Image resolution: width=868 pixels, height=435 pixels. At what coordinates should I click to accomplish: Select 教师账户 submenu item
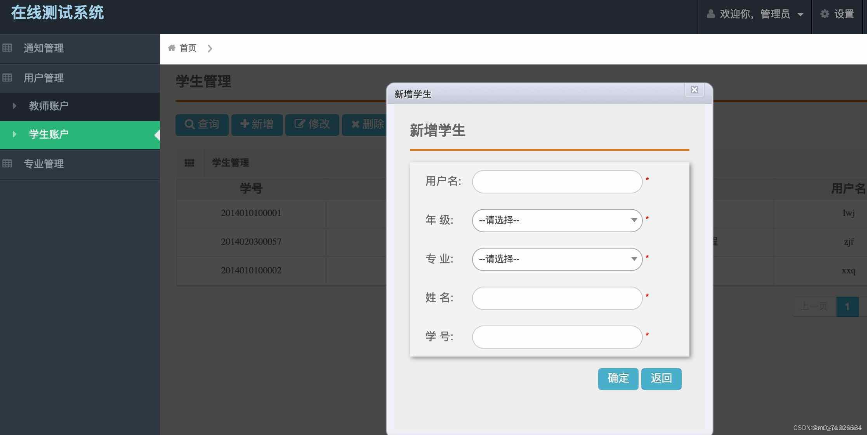[x=80, y=106]
